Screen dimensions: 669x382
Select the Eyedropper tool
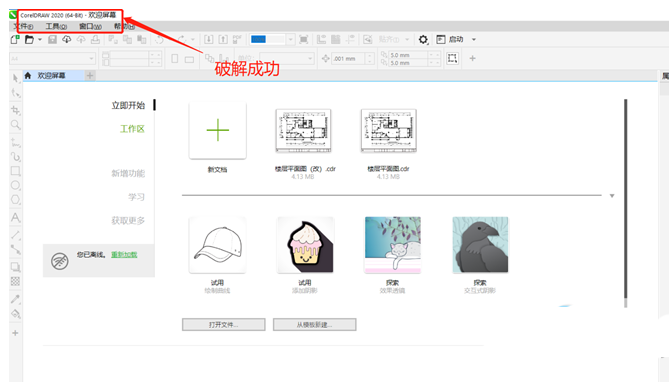15,299
